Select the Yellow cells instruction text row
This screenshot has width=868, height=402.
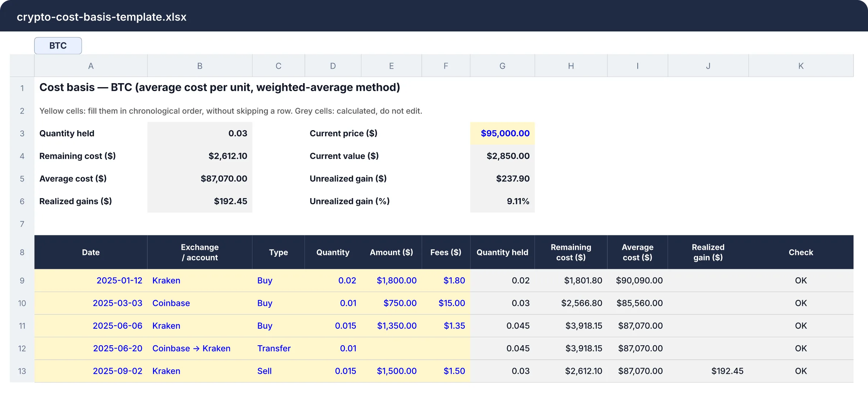click(x=231, y=111)
